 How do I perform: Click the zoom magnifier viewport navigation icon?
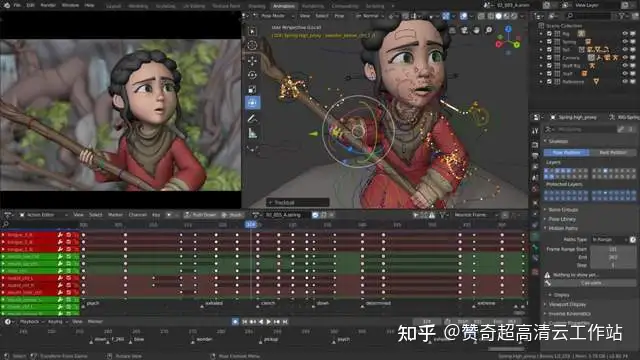[x=489, y=30]
